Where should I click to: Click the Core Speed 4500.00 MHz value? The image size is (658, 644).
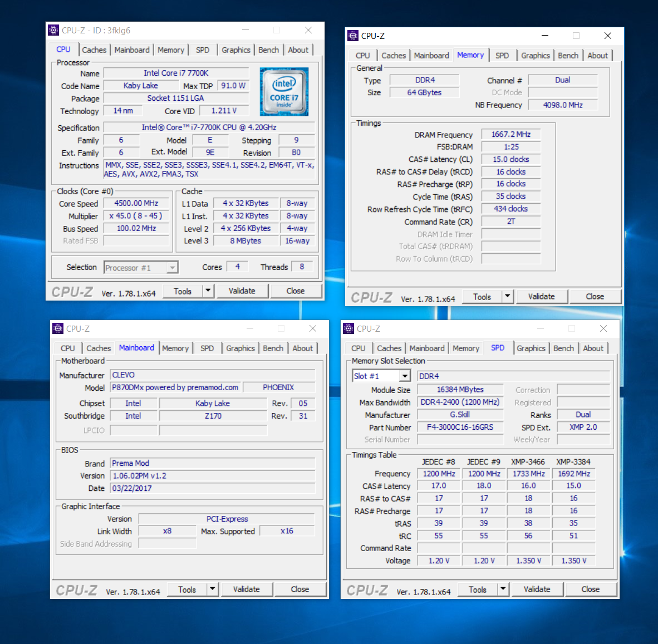click(x=136, y=204)
